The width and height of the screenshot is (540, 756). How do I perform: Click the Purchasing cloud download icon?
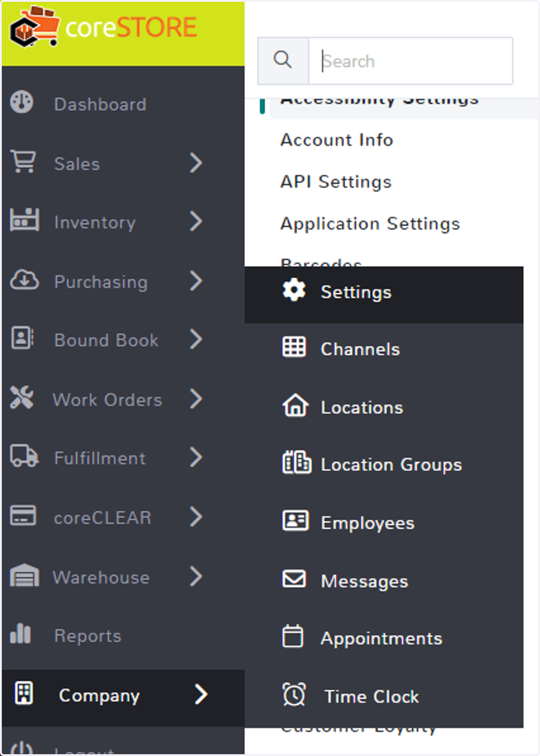click(24, 279)
